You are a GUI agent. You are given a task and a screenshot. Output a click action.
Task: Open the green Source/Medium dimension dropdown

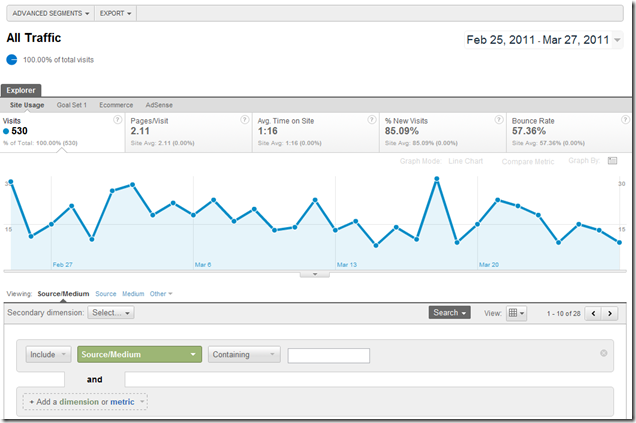tap(139, 354)
